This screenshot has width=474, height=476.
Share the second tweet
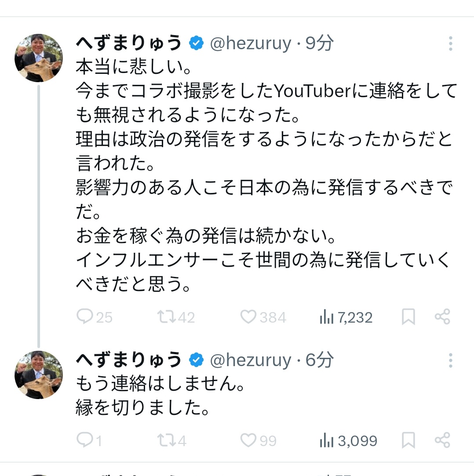coord(442,440)
